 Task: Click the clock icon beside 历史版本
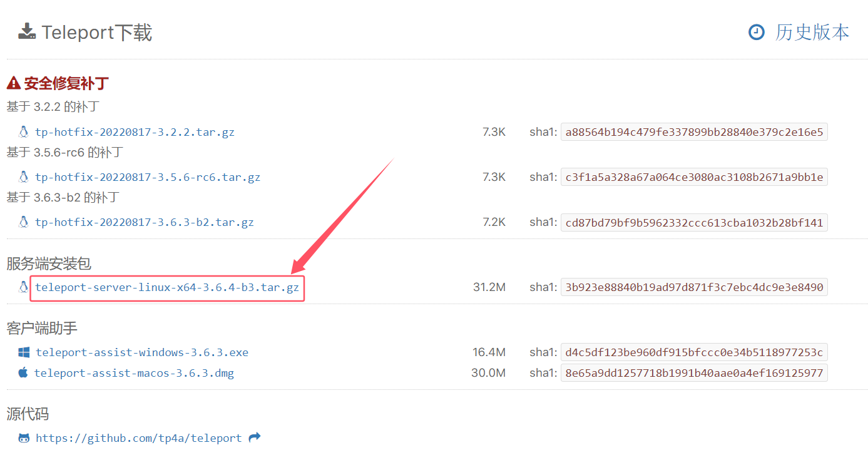757,32
